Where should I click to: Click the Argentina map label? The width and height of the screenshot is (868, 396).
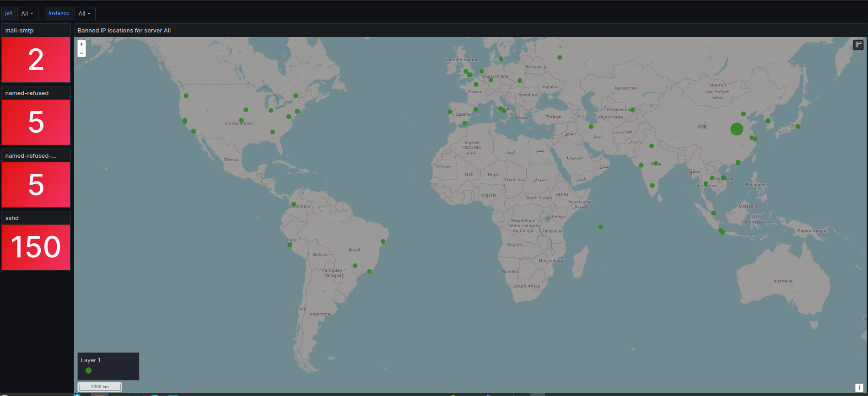(319, 314)
